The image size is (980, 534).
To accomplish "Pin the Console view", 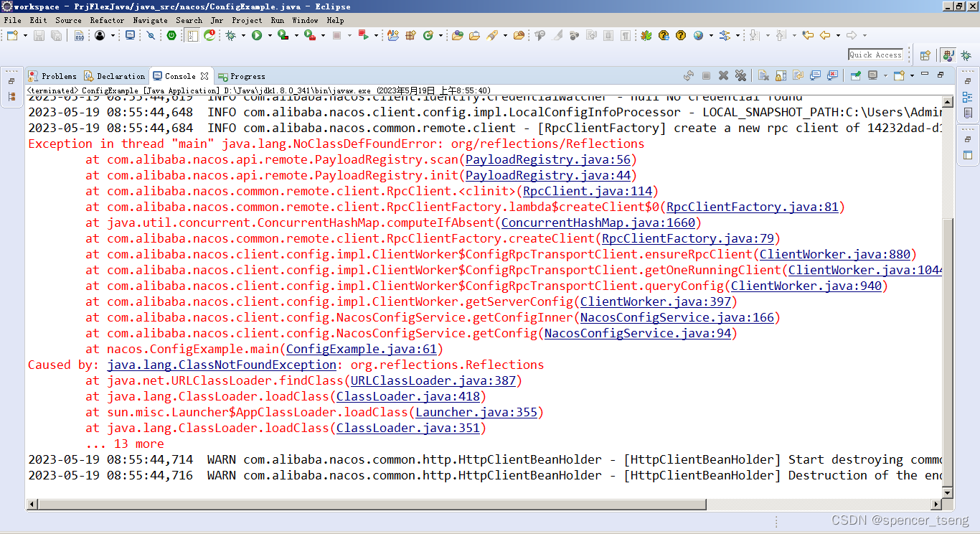I will pyautogui.click(x=854, y=75).
